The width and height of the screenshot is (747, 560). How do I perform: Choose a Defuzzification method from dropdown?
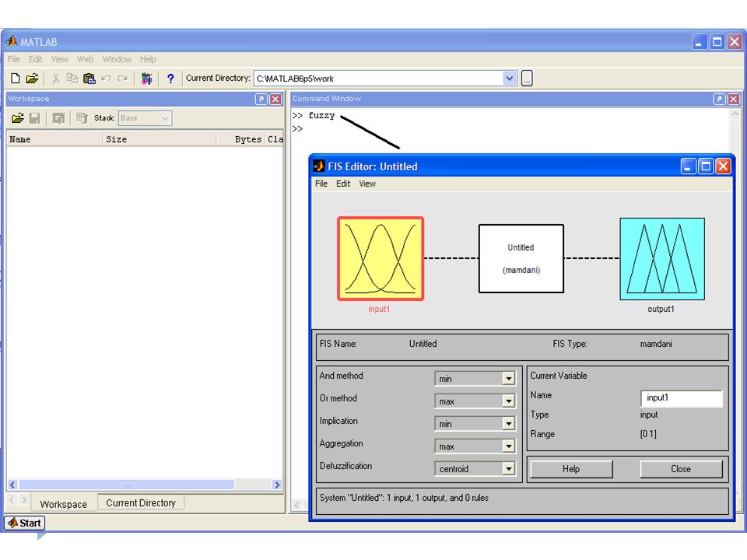(x=509, y=469)
